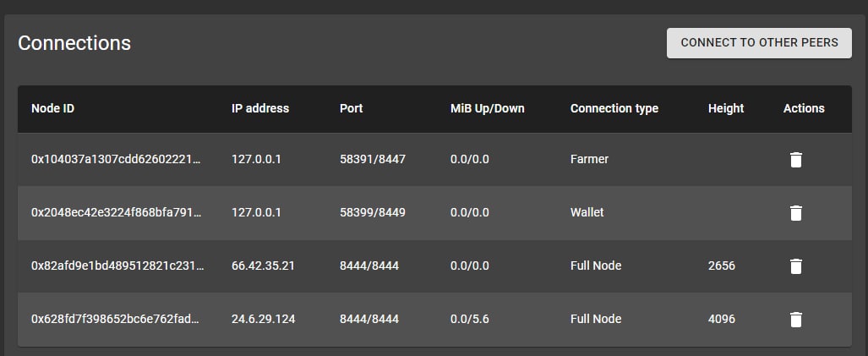Select the Farmer row's 0.0/0.0 transfer value
Image resolution: width=868 pixels, height=356 pixels.
tap(469, 160)
